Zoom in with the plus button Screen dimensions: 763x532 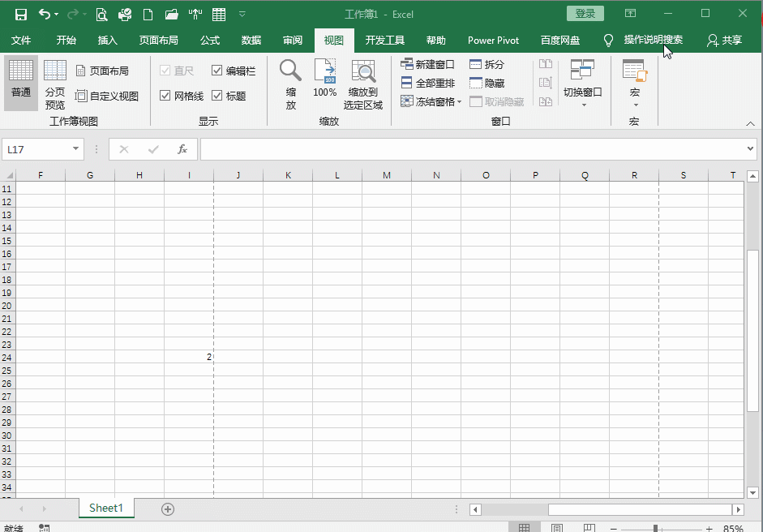coord(709,529)
